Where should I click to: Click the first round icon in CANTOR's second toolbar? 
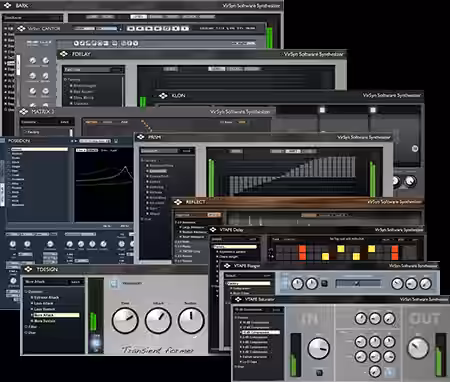pos(76,43)
